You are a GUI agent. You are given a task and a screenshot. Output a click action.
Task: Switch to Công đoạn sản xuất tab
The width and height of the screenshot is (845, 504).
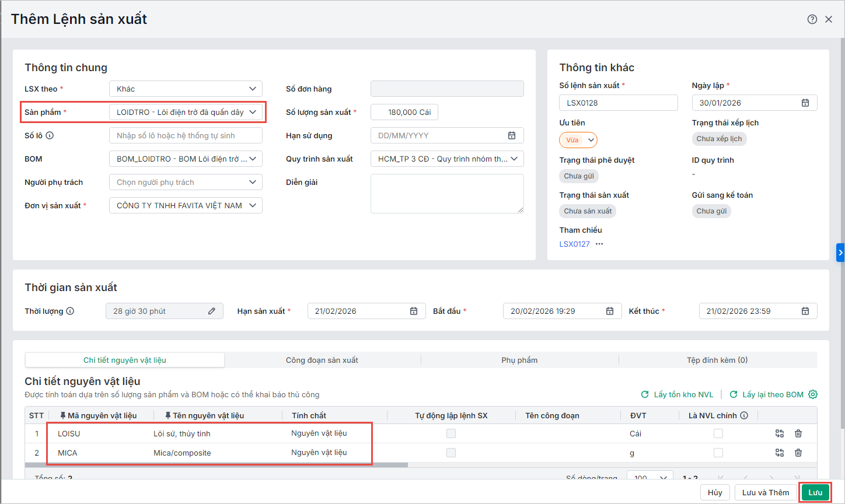point(322,360)
